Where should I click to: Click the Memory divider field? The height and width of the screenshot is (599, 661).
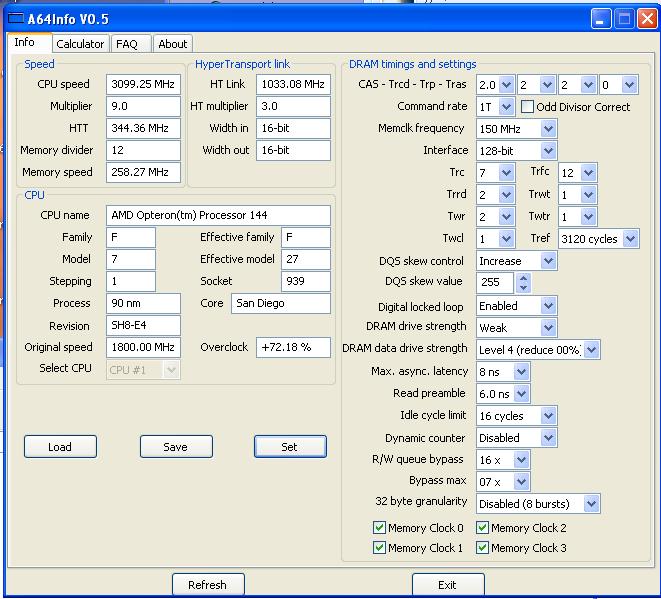pyautogui.click(x=143, y=150)
